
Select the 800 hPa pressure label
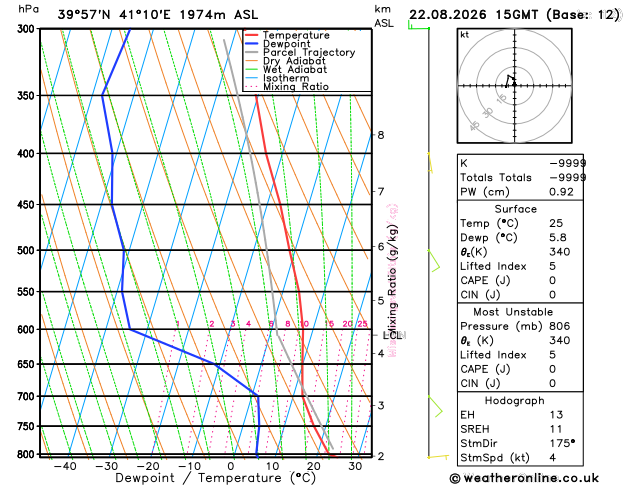click(x=28, y=455)
